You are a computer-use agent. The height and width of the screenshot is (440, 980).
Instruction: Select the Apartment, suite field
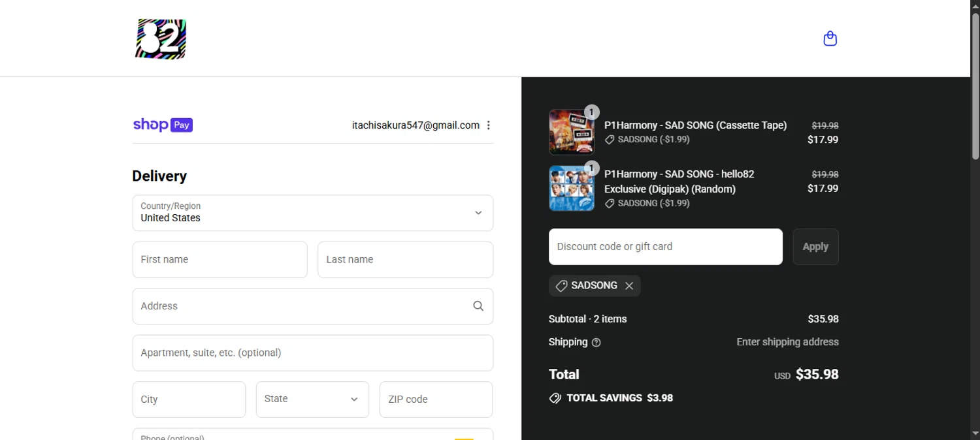(313, 353)
